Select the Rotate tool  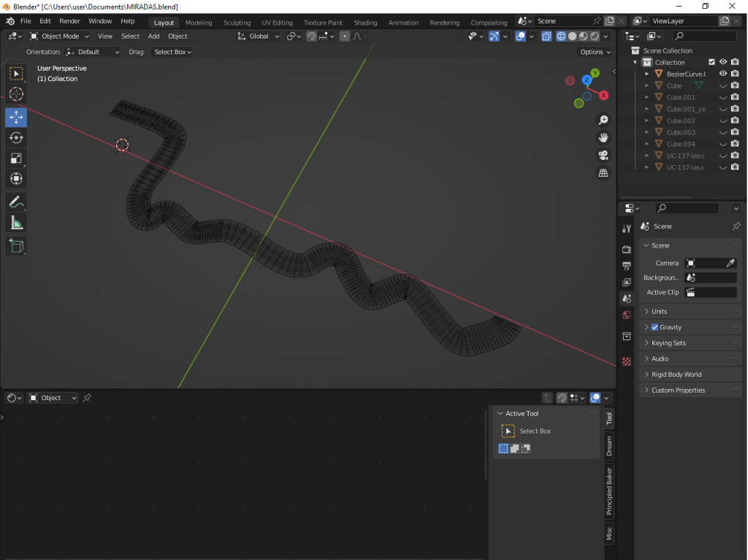click(16, 137)
